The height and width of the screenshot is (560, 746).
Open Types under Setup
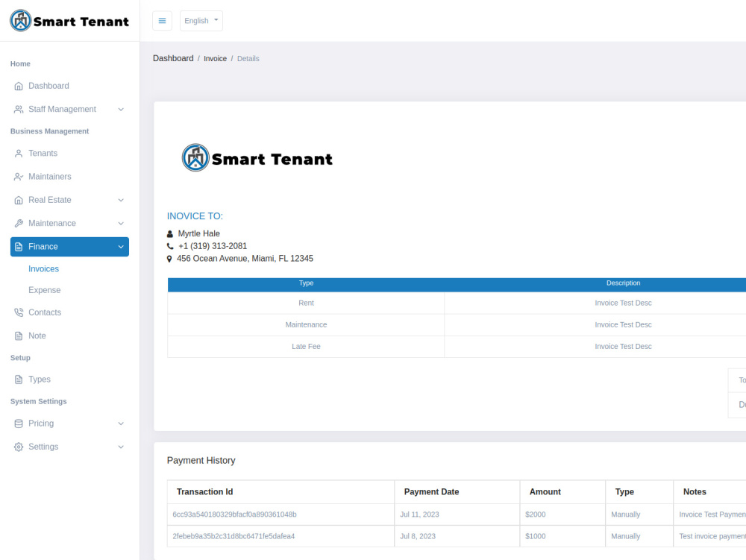pos(40,380)
